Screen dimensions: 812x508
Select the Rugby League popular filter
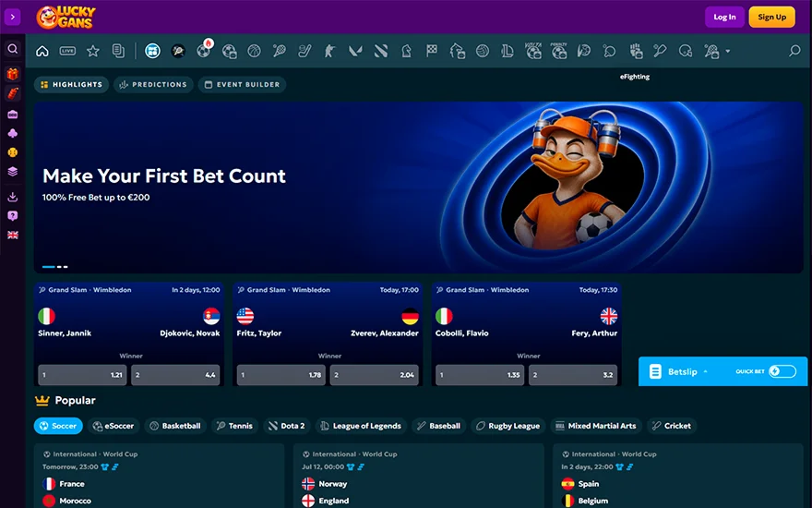(x=508, y=426)
